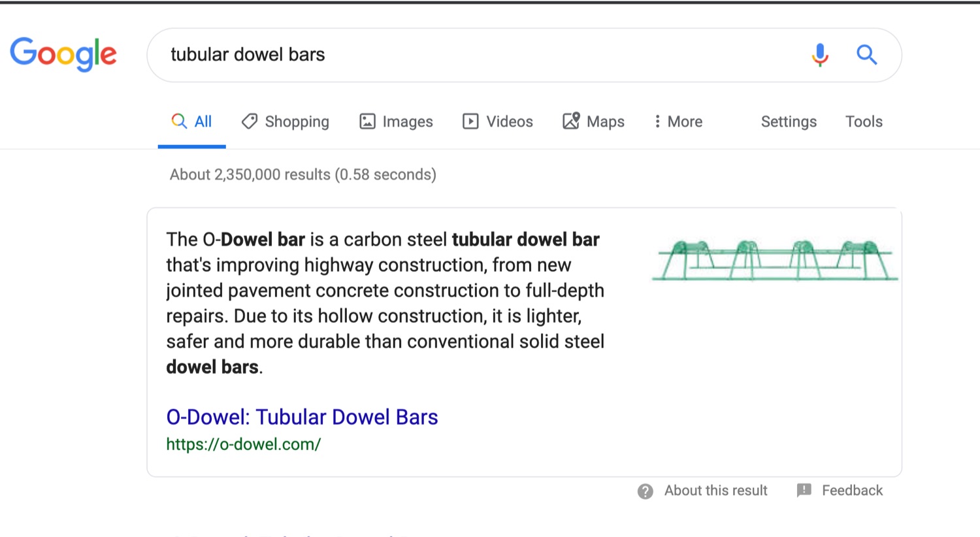Click the https://o-dowel.com/ URL
980x537 pixels.
244,444
